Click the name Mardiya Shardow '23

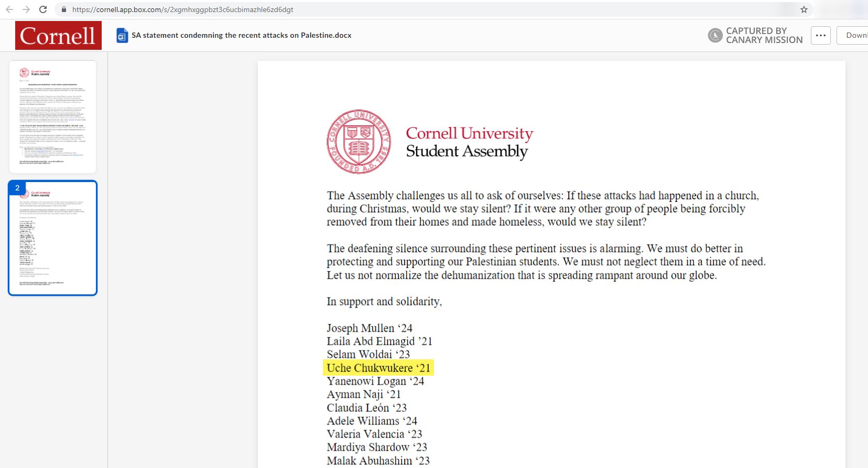[377, 448]
